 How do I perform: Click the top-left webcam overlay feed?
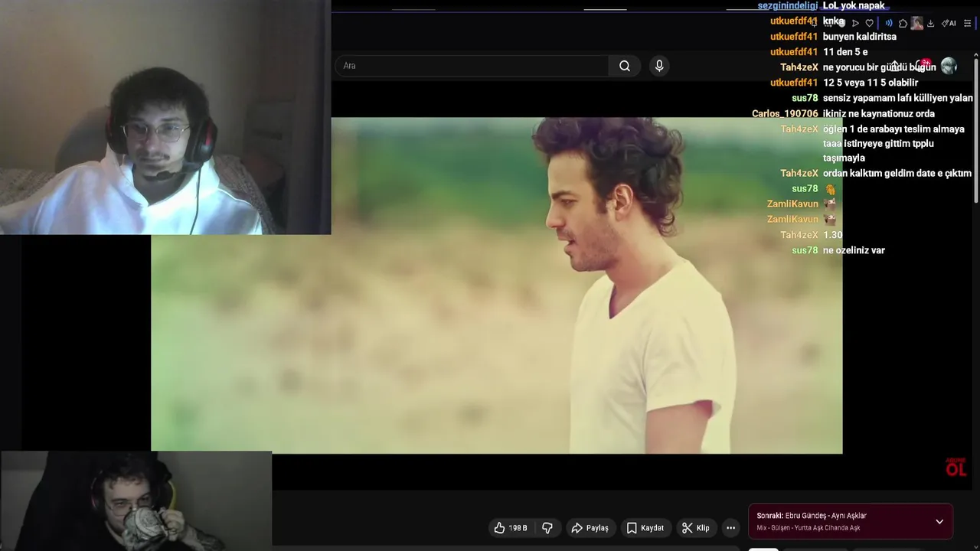coord(165,117)
